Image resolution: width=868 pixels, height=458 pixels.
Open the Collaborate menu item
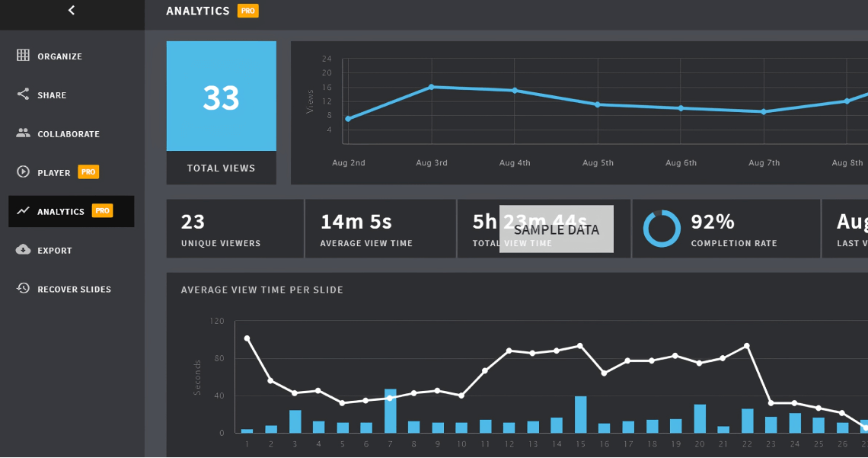point(72,133)
